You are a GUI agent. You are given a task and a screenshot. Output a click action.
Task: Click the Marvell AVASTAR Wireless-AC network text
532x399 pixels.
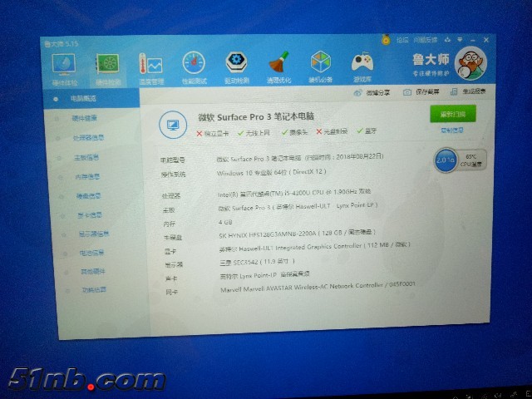[318, 288]
